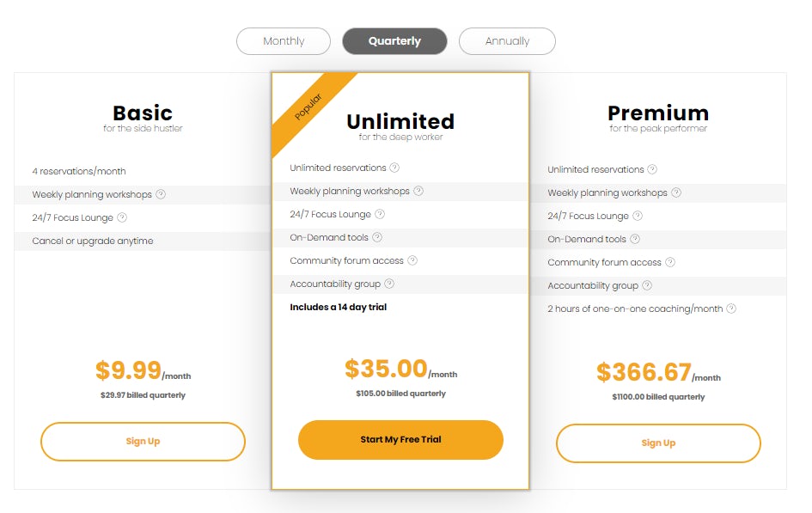Open help icon by Unlimited plan Community forum access

[412, 260]
